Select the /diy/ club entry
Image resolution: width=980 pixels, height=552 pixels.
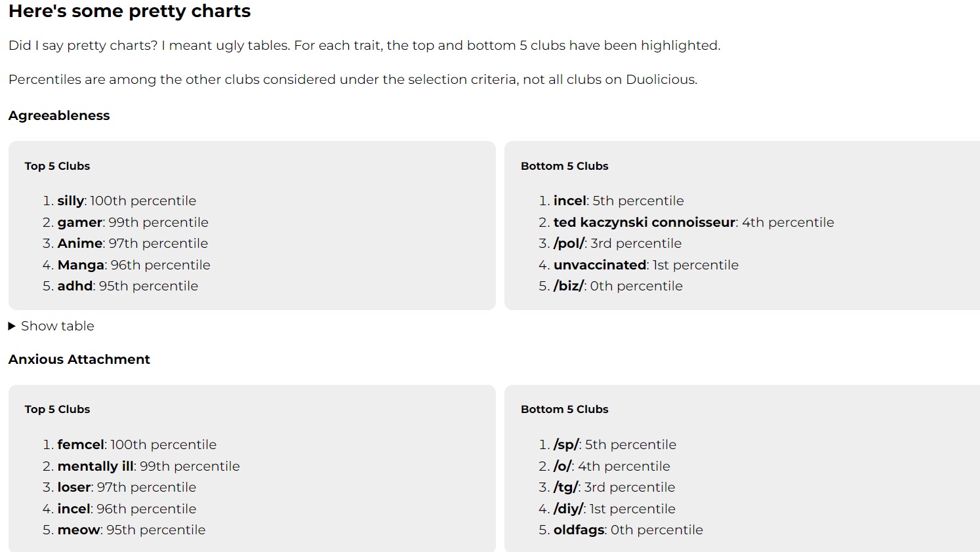pos(568,509)
